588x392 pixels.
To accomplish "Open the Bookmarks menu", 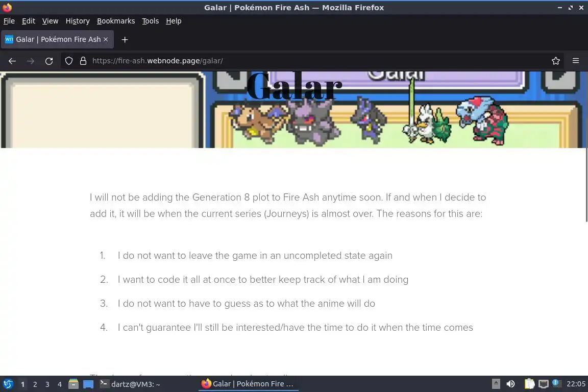I will tap(116, 21).
